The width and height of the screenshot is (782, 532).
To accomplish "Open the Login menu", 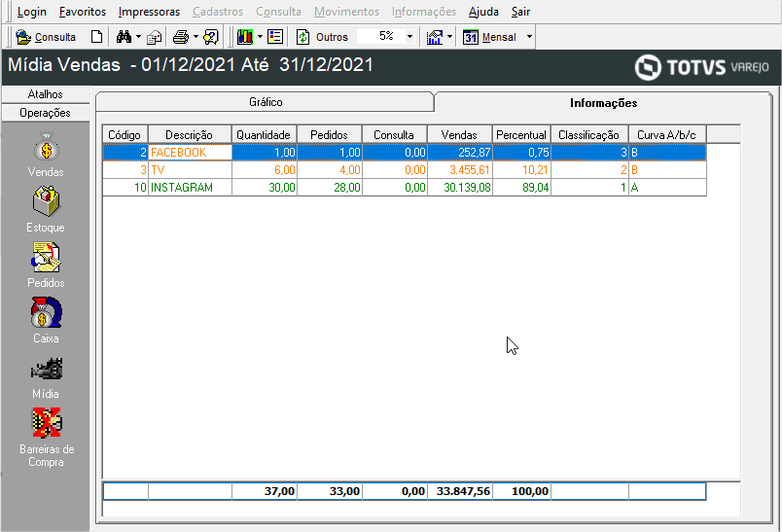I will 31,12.
